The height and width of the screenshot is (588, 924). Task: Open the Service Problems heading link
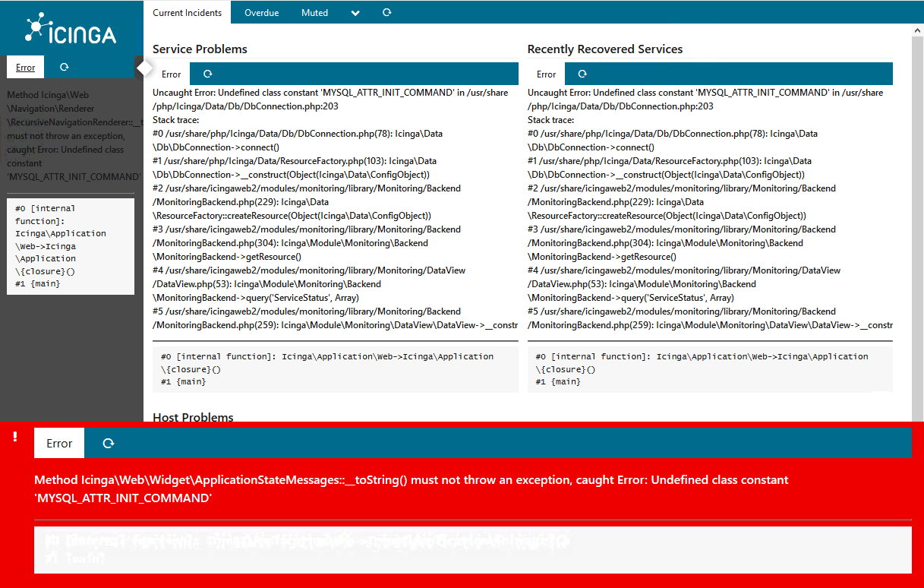[200, 49]
